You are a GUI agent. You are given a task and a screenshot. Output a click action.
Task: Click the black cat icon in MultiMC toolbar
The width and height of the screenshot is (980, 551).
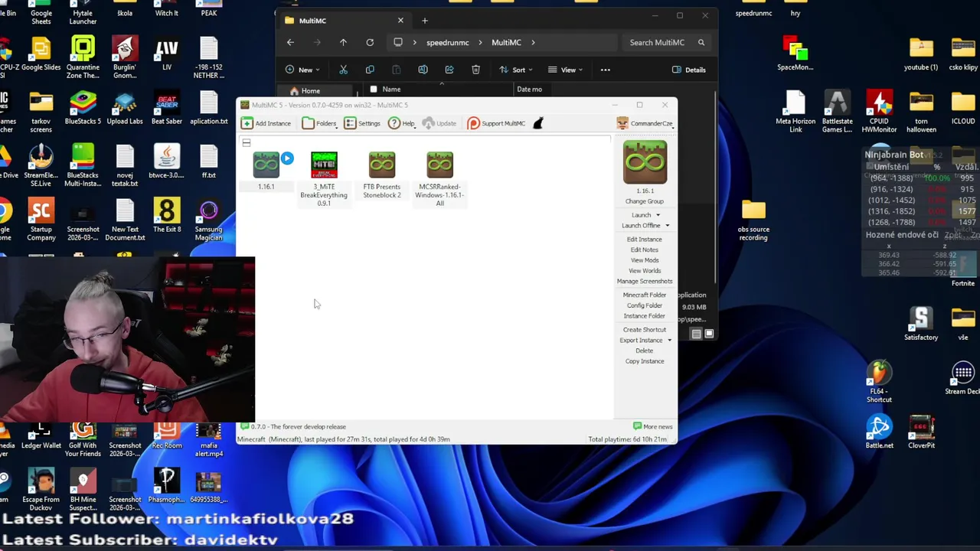click(538, 123)
